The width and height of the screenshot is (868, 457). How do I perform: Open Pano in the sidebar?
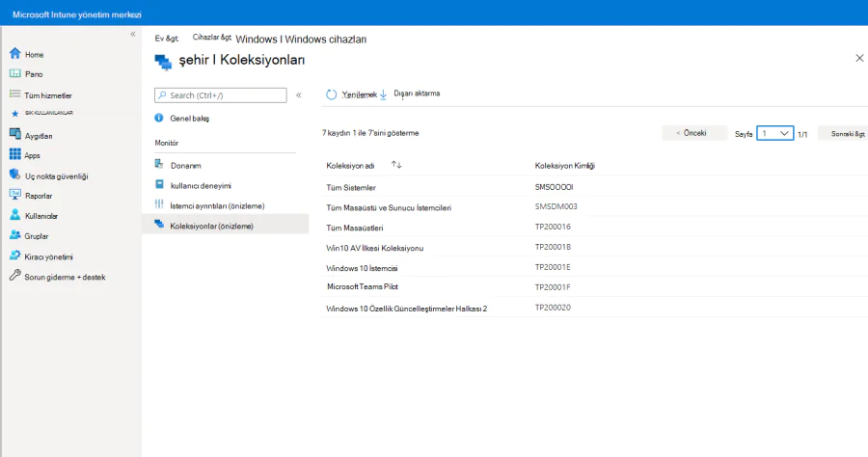coord(34,74)
